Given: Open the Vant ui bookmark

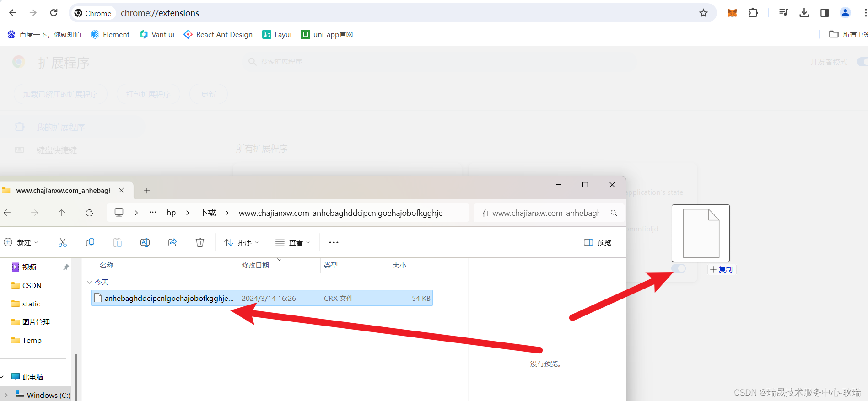Looking at the screenshot, I should coord(157,34).
